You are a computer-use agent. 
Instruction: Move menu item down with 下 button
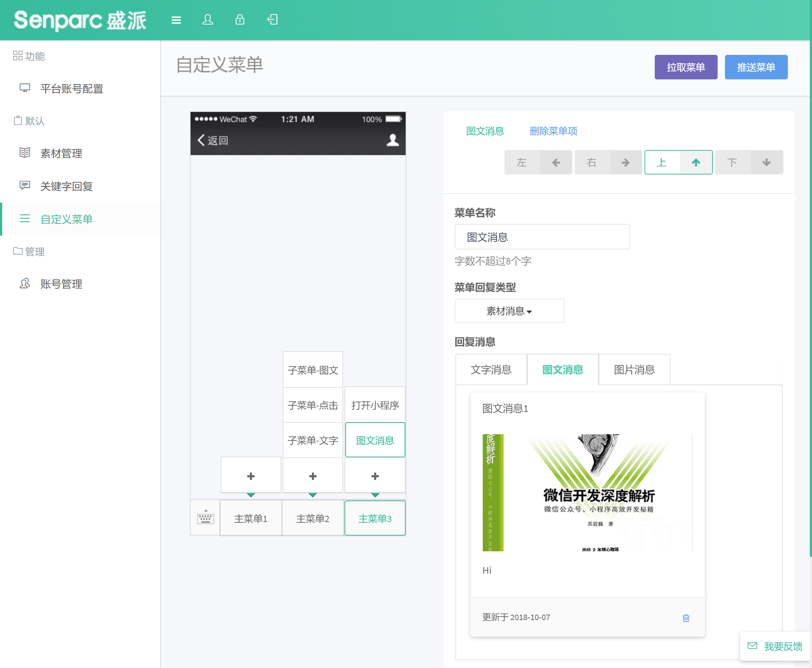pos(748,162)
